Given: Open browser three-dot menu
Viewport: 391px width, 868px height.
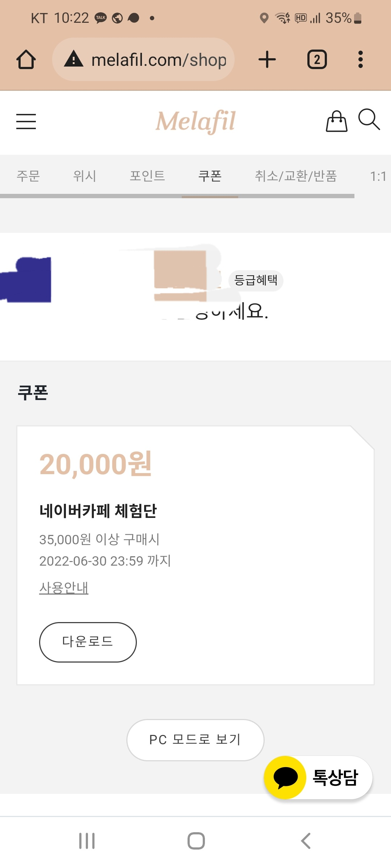Looking at the screenshot, I should pyautogui.click(x=360, y=60).
